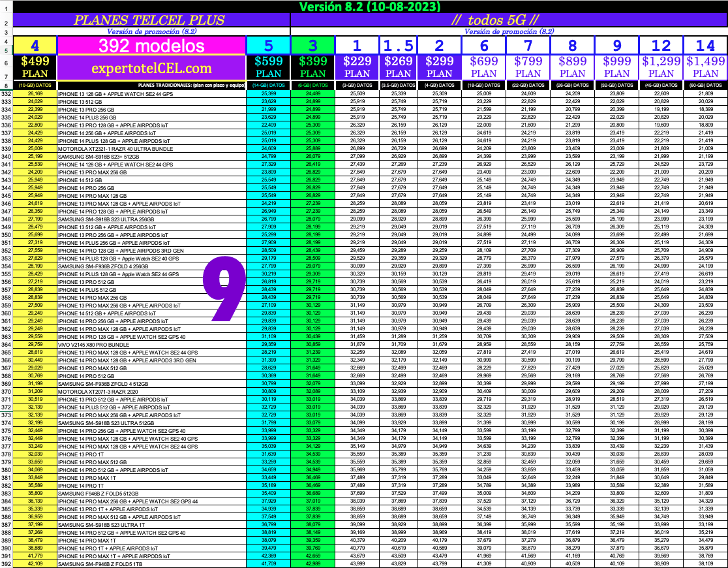Click the yellow plan number "4" cell

click(35, 45)
